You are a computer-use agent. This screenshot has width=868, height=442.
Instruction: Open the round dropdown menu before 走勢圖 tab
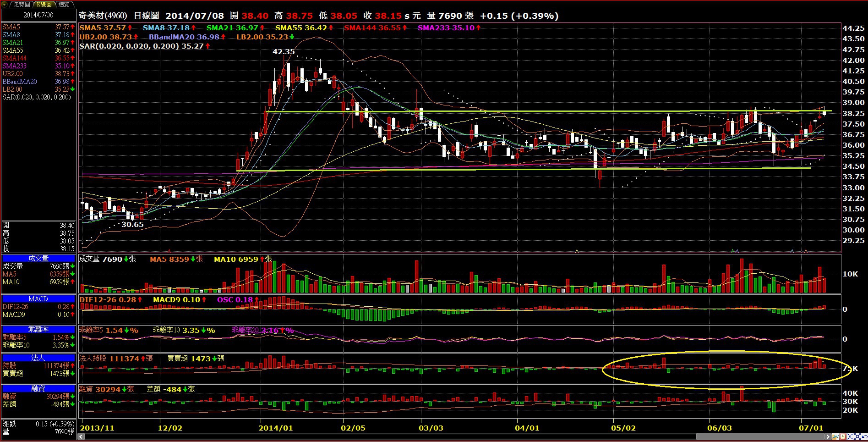[5, 4]
